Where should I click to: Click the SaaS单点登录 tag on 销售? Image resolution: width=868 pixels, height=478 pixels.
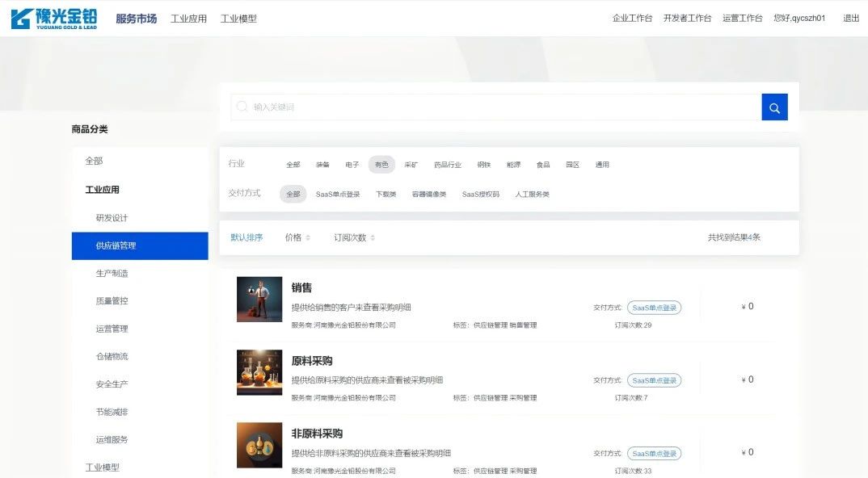(654, 308)
